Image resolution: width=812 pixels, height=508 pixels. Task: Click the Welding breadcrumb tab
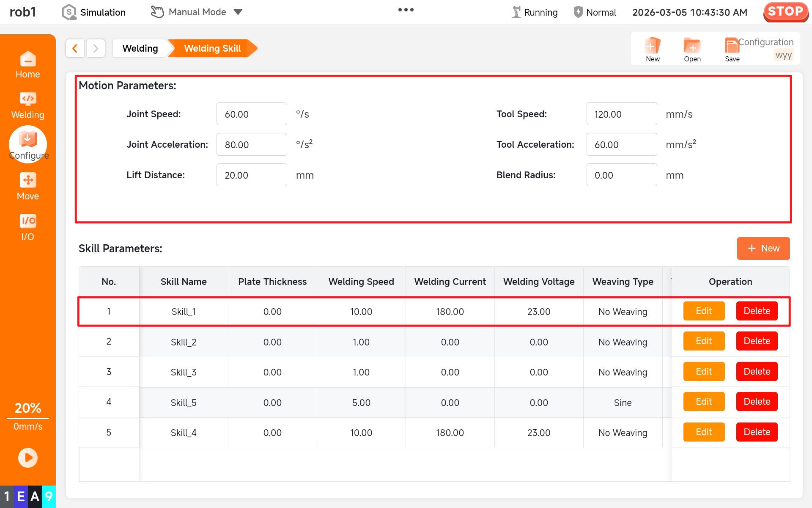click(x=140, y=48)
